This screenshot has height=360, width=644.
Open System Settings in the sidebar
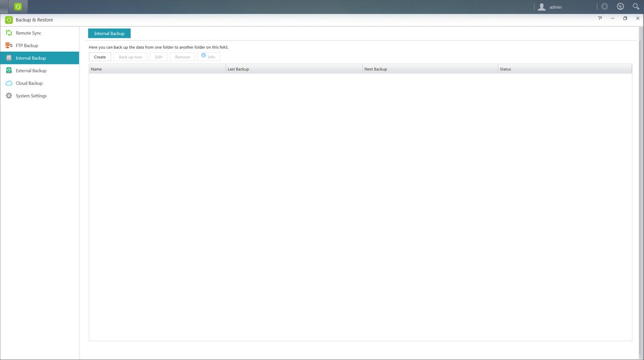point(39,96)
